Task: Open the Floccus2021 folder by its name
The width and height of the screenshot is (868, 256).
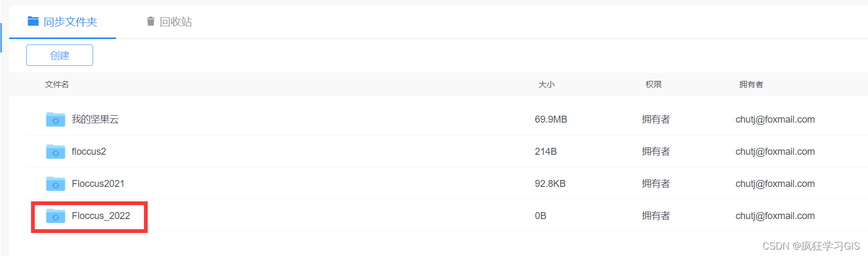Action: coord(98,184)
